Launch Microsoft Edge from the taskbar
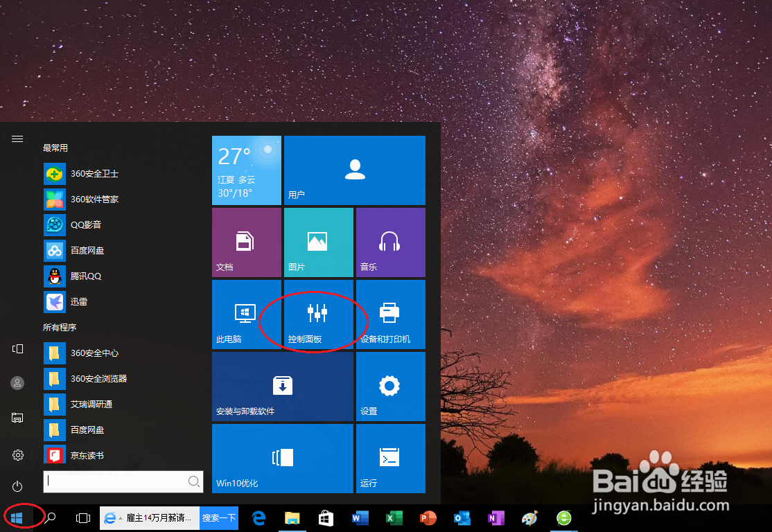Screen dimensions: 772x532 [x=258, y=517]
